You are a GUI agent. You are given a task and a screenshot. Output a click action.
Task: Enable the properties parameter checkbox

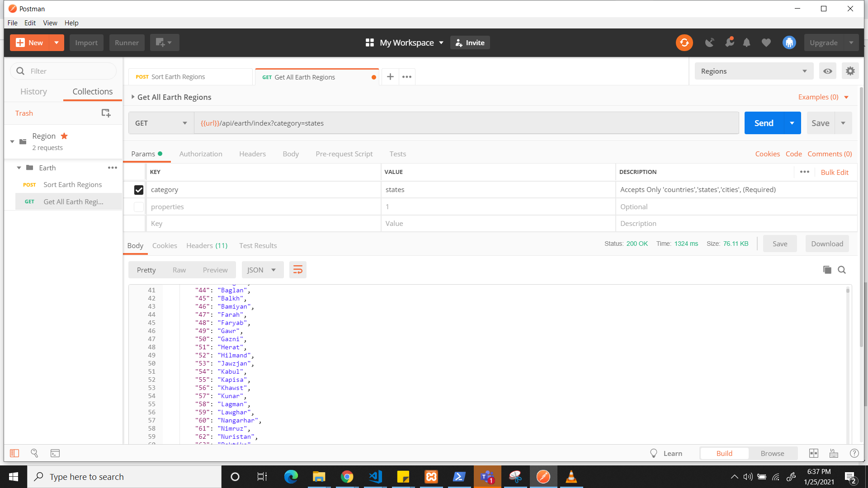[139, 207]
